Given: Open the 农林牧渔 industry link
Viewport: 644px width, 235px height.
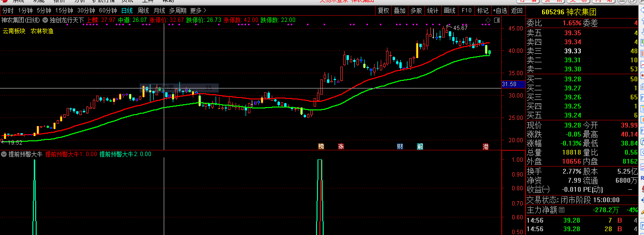Looking at the screenshot, I should coord(42,31).
